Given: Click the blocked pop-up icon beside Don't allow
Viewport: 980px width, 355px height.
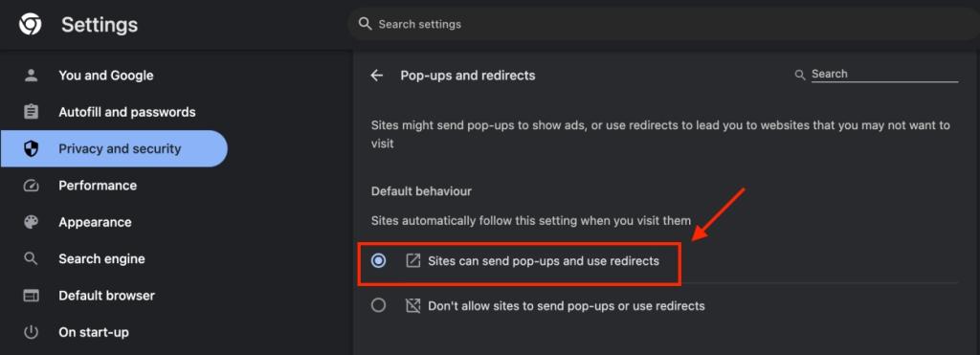Looking at the screenshot, I should (x=412, y=305).
